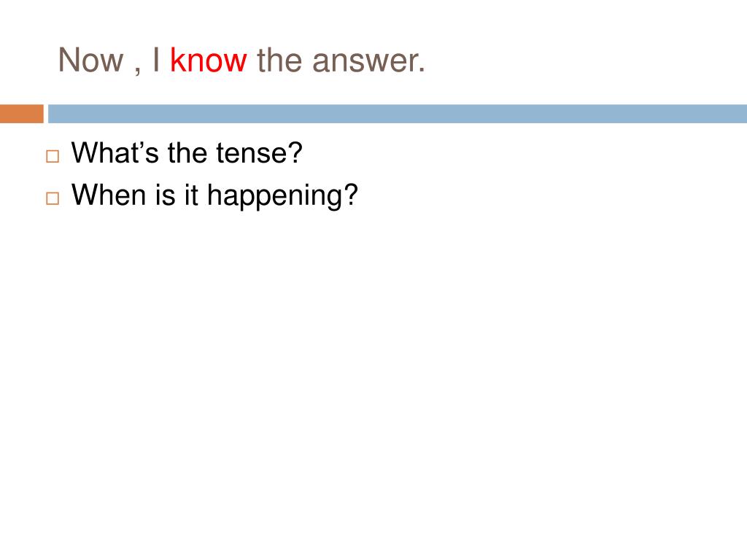Click the square bullet before "When is it happening?"
Viewport: 747px width, 560px height.
pos(53,198)
